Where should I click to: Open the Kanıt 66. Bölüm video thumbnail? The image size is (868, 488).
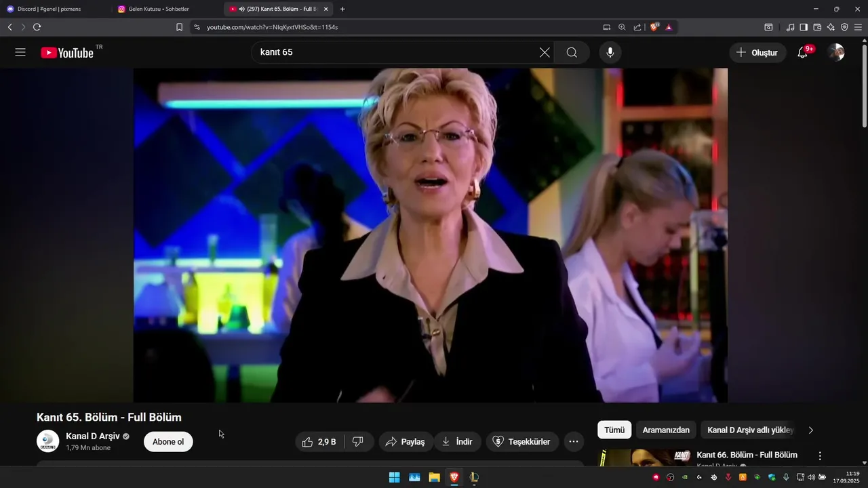click(x=644, y=457)
